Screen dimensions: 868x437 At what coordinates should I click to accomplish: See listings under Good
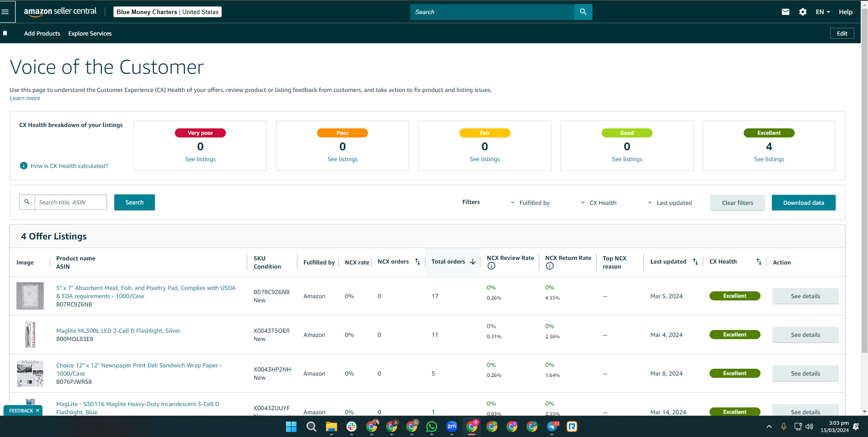pos(627,159)
